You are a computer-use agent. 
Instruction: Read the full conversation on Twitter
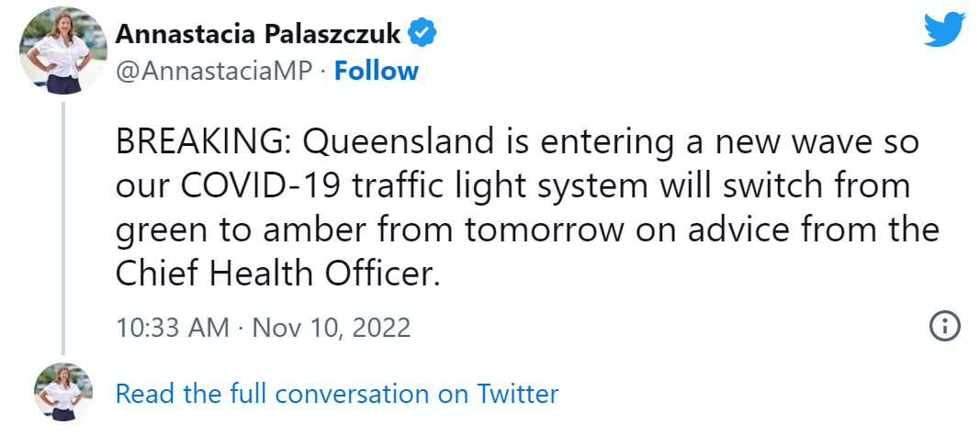337,394
